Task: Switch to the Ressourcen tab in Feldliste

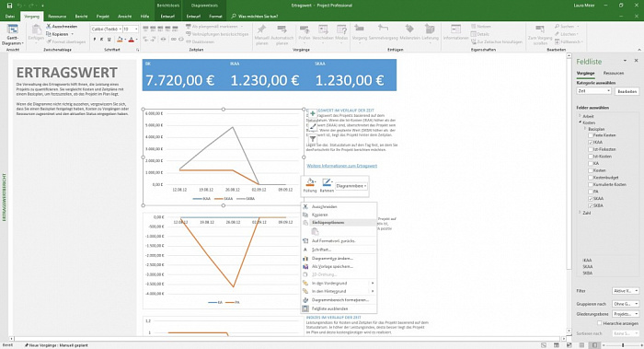Action: tap(614, 73)
